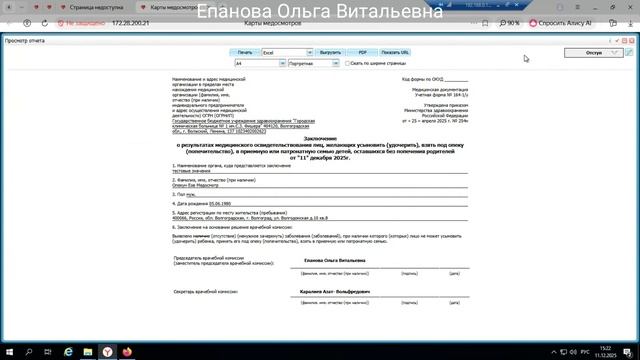The width and height of the screenshot is (640, 360).
Task: Open Firefox from taskbar
Action: pos(127,352)
